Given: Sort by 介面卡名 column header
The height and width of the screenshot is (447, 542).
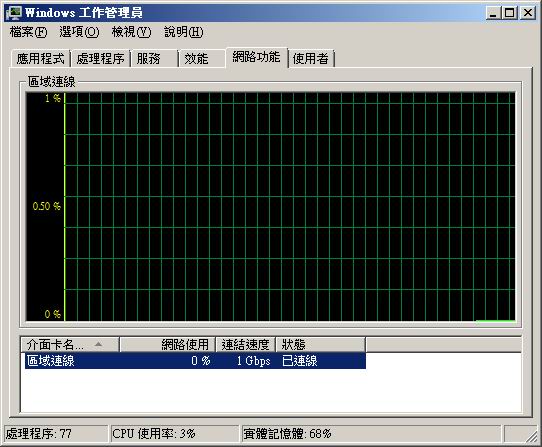Looking at the screenshot, I should (x=70, y=344).
